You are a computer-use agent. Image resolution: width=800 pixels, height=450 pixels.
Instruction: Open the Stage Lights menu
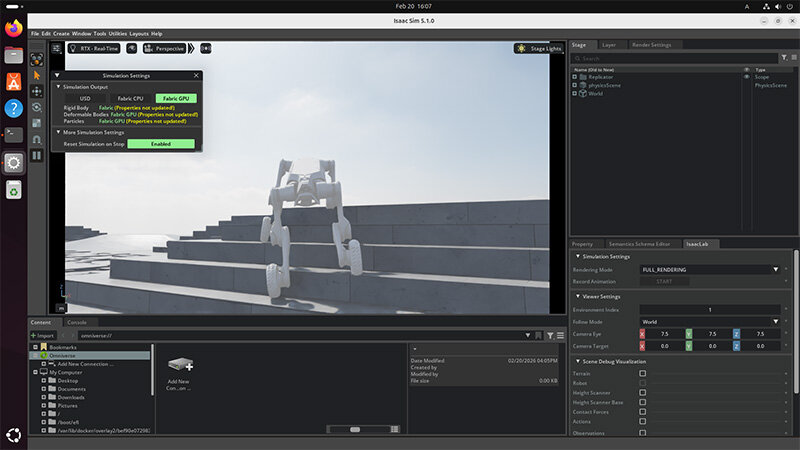538,48
